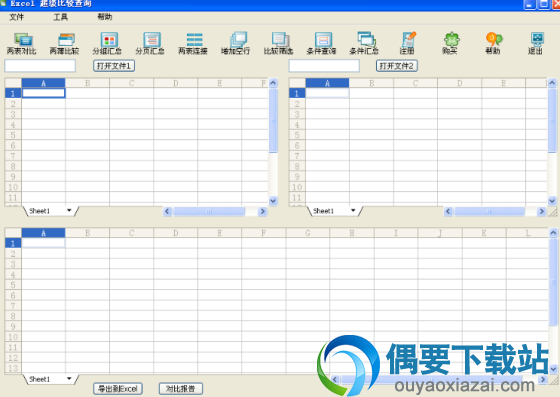Click the 注册 toolbar icon
Screen dimensions: 560x397
click(x=407, y=44)
